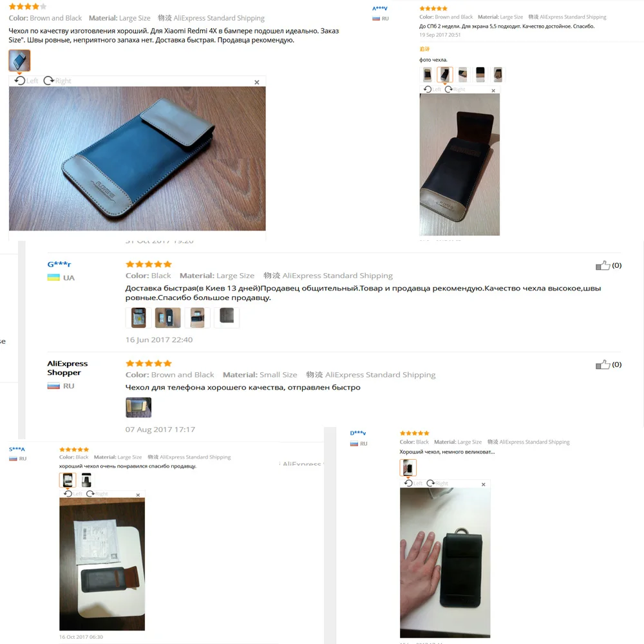
Task: Select last thumbnail in A***v's photo row
Action: [x=498, y=74]
